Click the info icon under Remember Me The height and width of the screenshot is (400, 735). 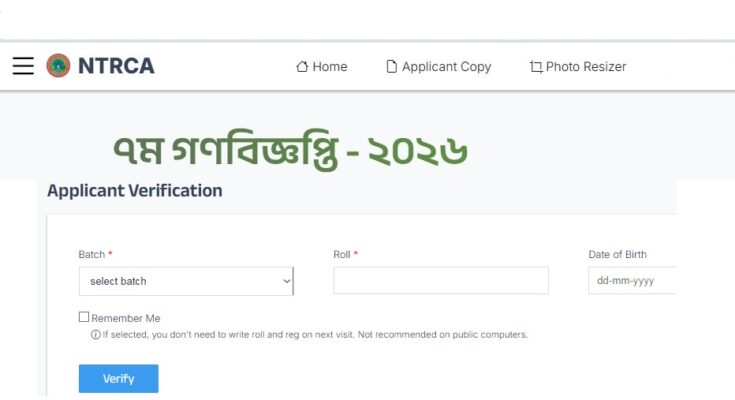[96, 335]
